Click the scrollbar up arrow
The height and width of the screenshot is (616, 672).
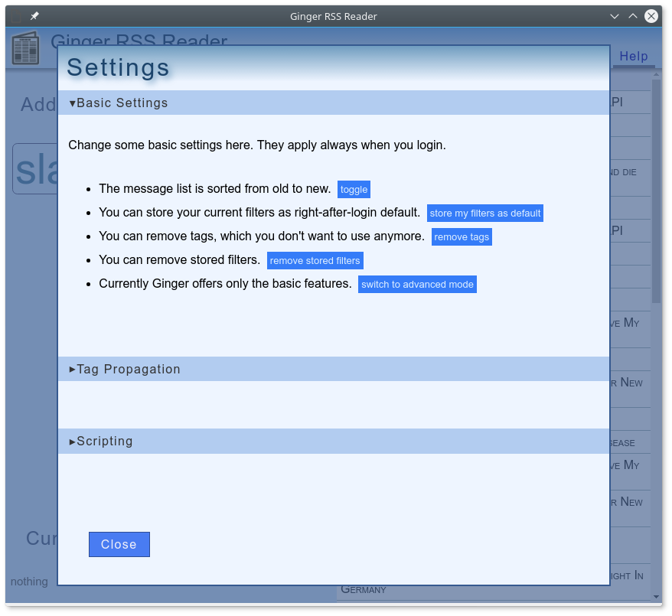656,74
